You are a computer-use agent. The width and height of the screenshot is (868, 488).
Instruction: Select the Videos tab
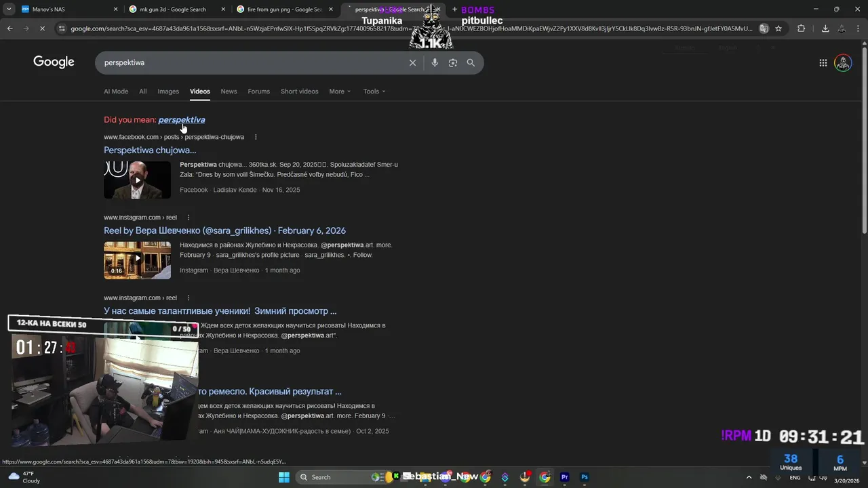coord(200,91)
